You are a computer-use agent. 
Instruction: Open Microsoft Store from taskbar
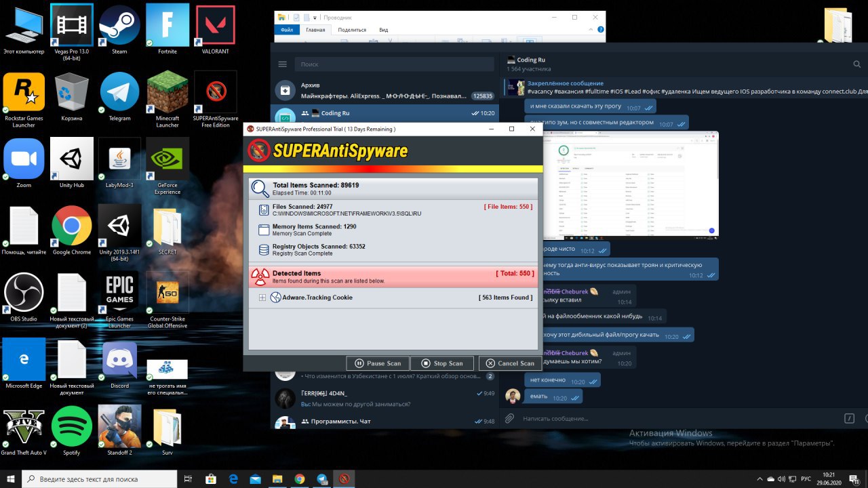[x=211, y=479]
